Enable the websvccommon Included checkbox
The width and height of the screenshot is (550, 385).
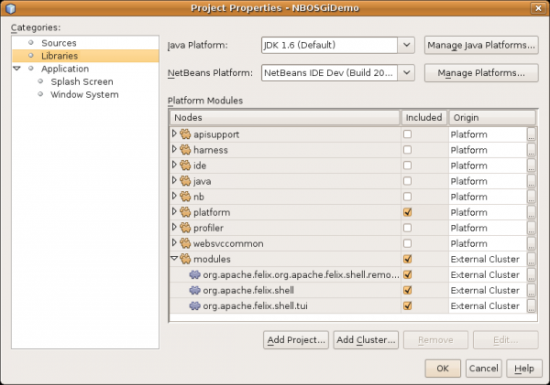[x=407, y=243]
